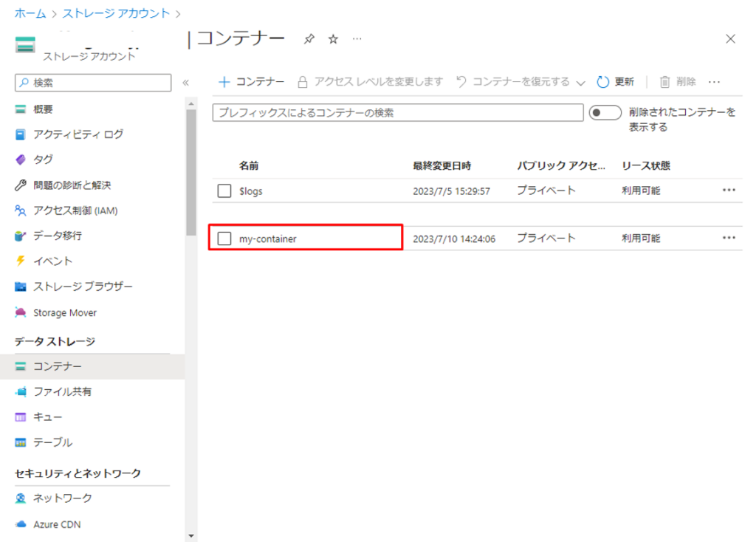756x542 pixels.
Task: Open ストレージ ブラウザー in sidebar
Action: (83, 287)
